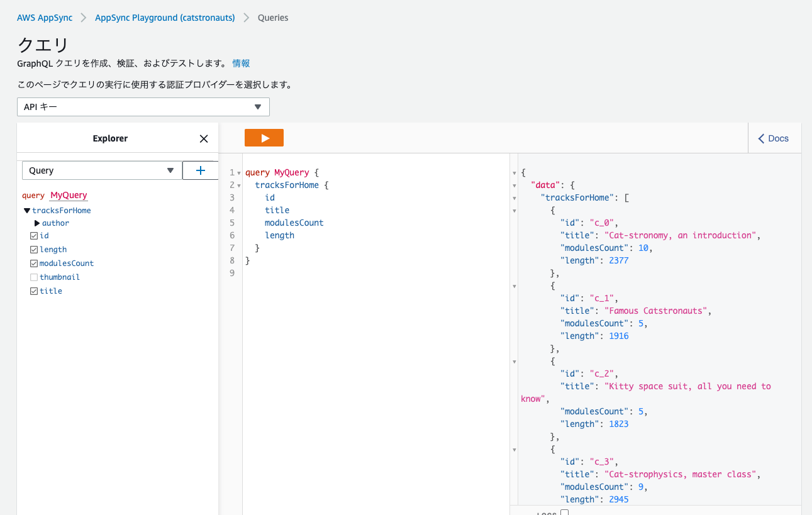Click the title field in query editor

click(x=277, y=210)
